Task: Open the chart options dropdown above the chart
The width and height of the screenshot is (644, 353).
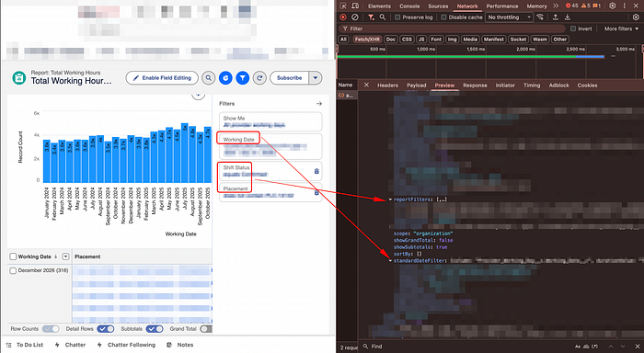Action: 199,96
